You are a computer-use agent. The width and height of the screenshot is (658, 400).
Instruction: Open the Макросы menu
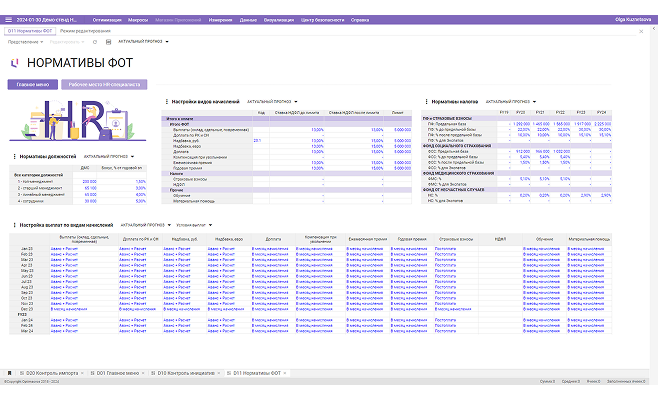(138, 20)
